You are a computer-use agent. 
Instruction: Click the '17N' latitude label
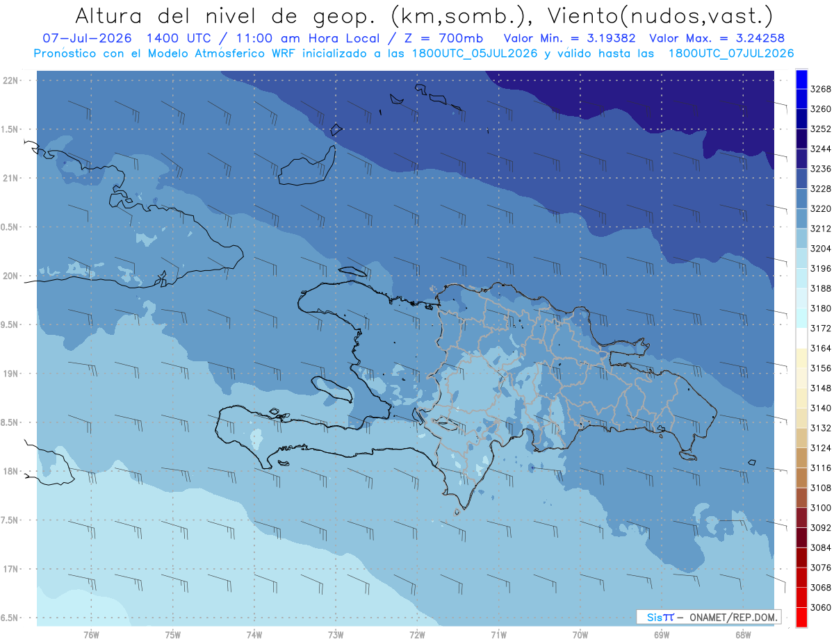[10, 569]
